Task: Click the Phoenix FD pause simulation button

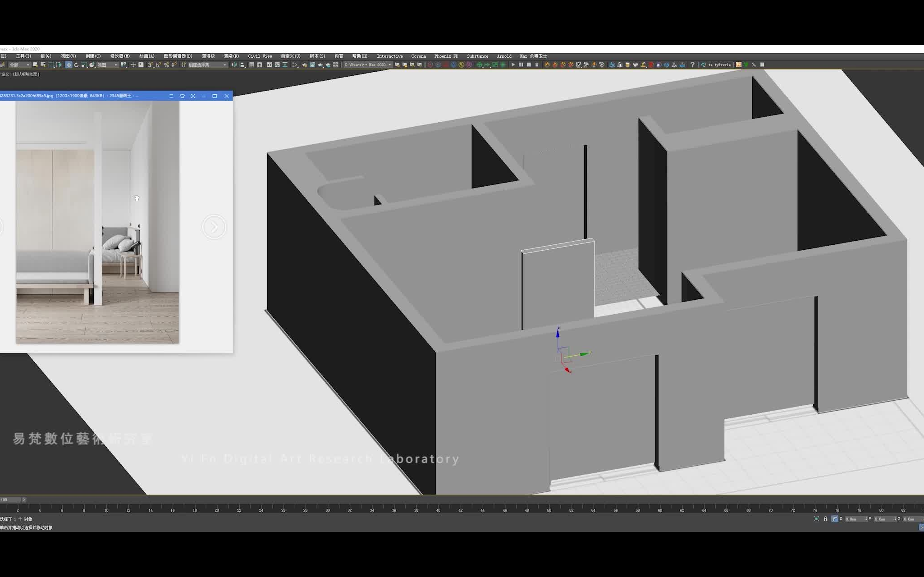Action: [x=521, y=65]
